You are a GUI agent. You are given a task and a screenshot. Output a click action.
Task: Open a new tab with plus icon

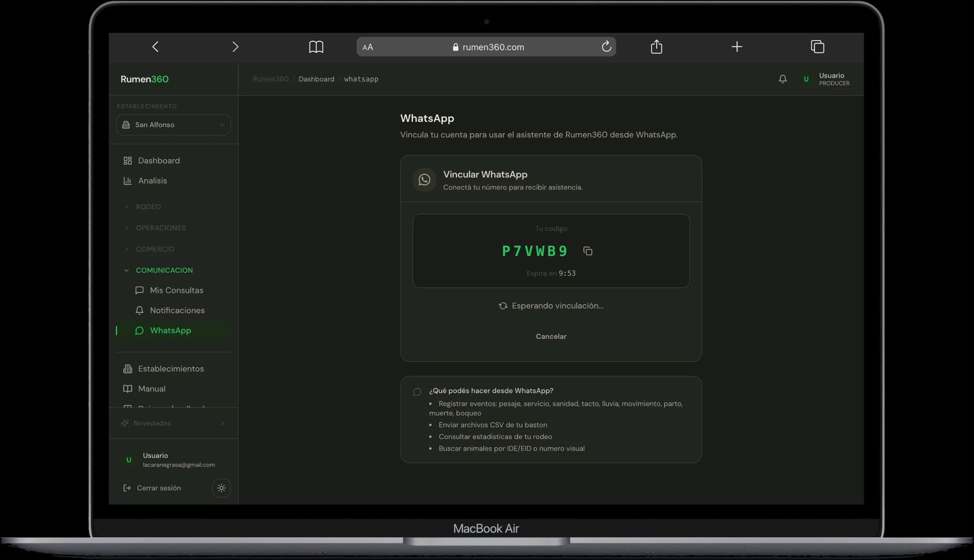pos(737,47)
